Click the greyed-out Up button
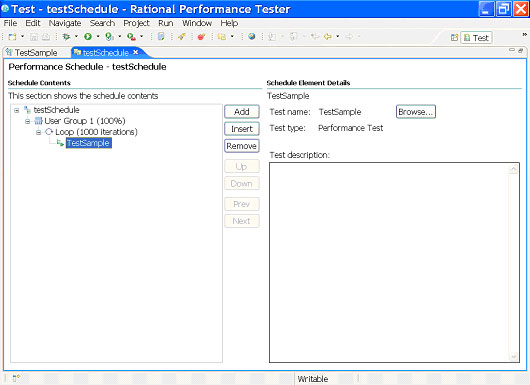Viewport: 530px width, 385px height. point(242,166)
